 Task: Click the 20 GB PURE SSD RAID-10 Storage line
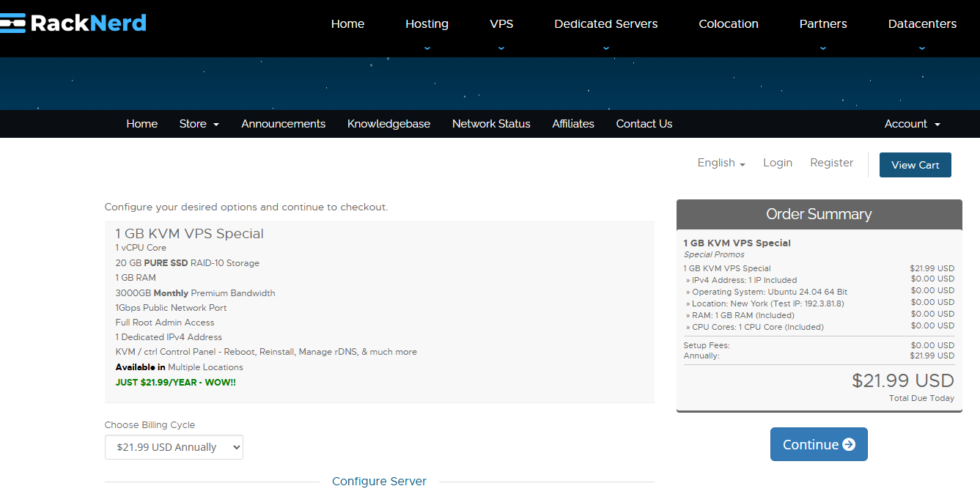tap(187, 263)
